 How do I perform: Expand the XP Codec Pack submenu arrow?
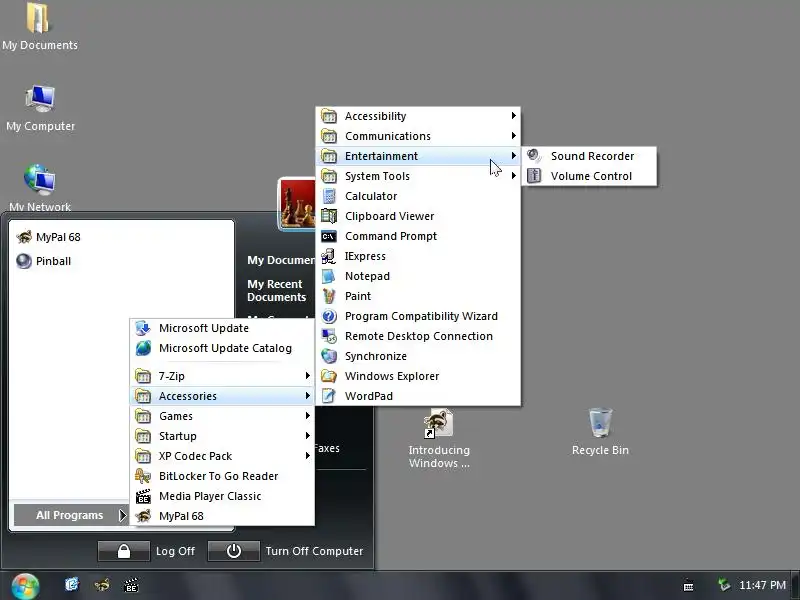click(x=308, y=456)
